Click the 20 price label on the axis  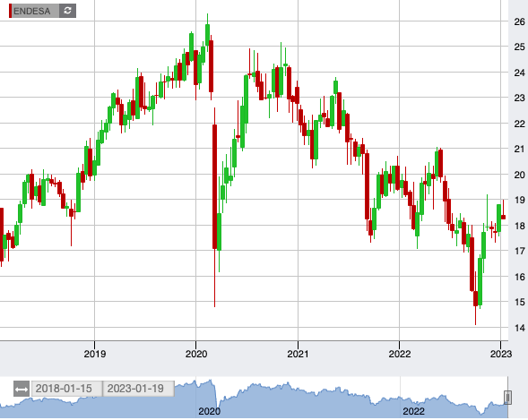pyautogui.click(x=519, y=175)
